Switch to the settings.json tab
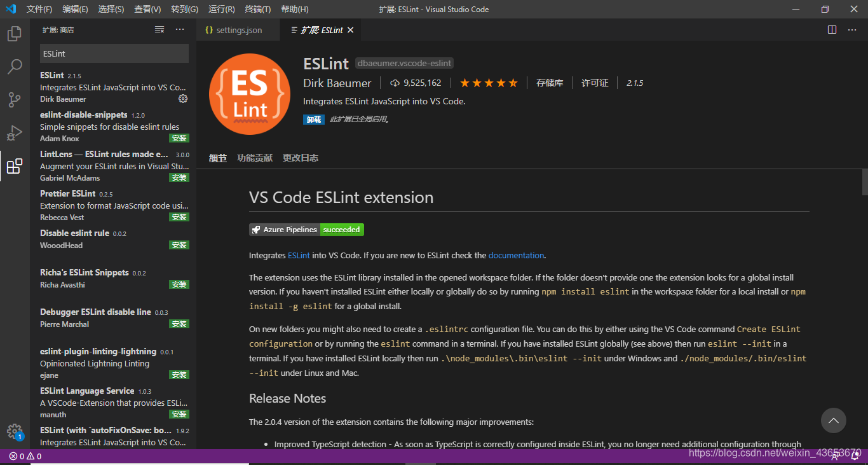The width and height of the screenshot is (868, 465). point(238,30)
